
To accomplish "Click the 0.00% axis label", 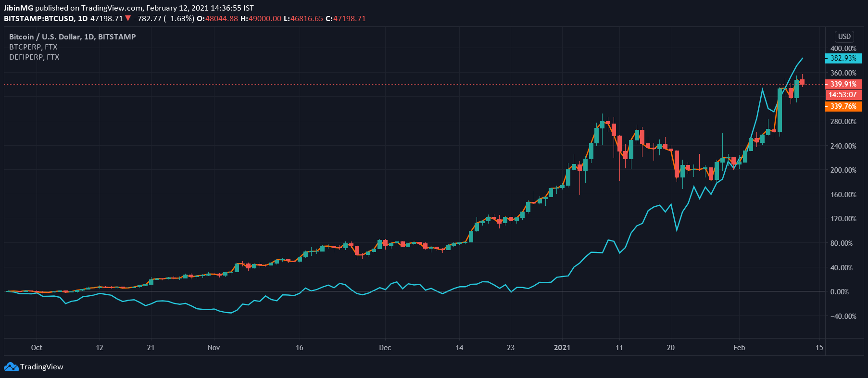I will click(x=839, y=292).
